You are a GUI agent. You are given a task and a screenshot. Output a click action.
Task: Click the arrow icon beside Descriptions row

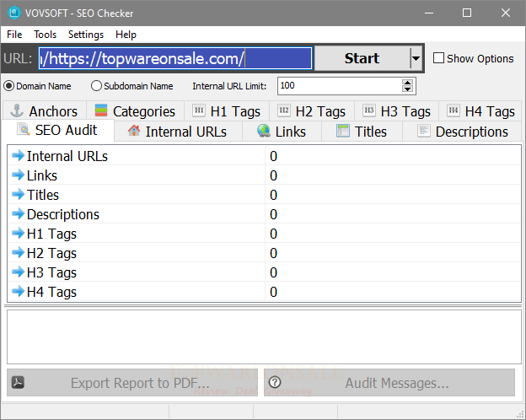coord(18,213)
